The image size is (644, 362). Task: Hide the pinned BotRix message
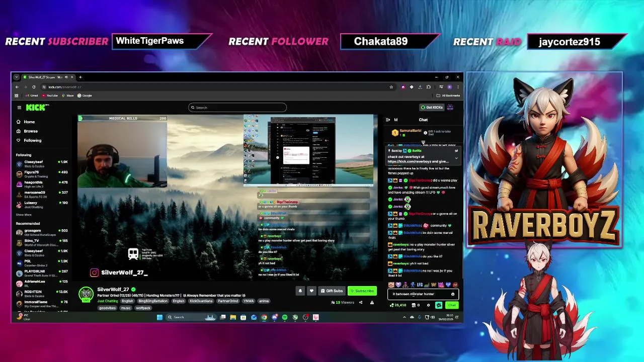(456, 151)
